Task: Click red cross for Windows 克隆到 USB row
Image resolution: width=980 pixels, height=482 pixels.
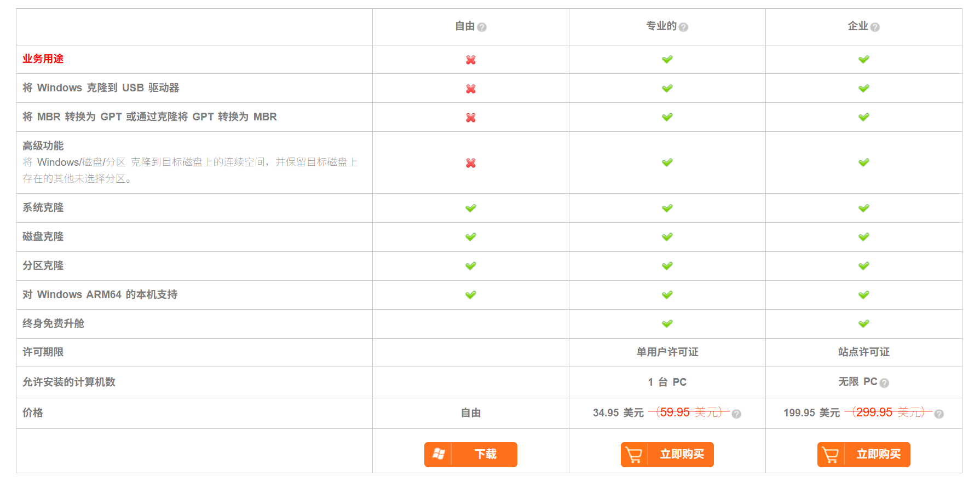Action: 471,89
